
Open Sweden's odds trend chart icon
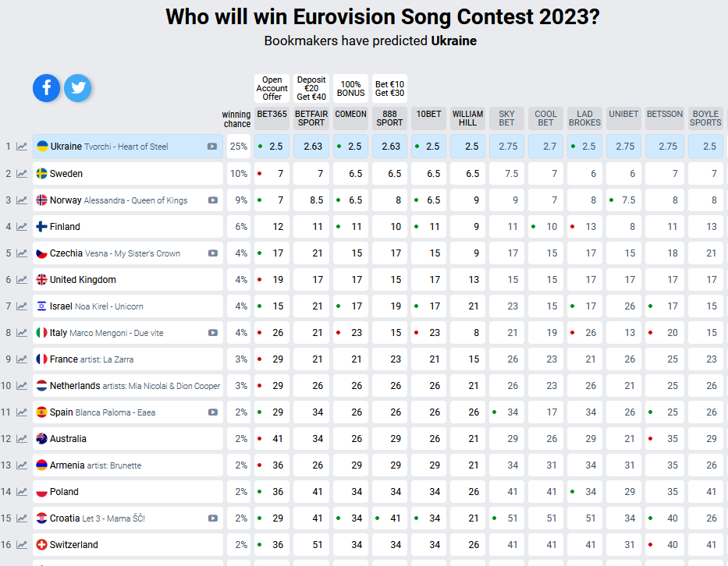point(22,174)
